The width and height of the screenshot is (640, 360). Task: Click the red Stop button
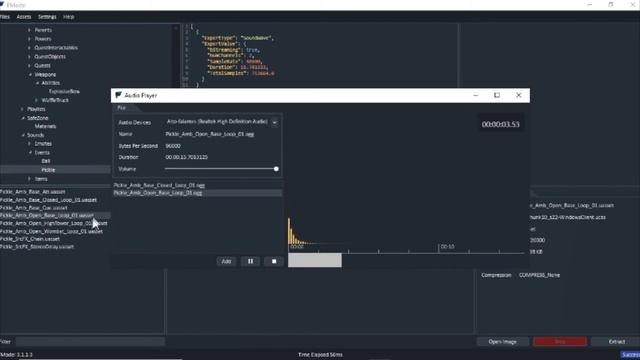tap(560, 342)
